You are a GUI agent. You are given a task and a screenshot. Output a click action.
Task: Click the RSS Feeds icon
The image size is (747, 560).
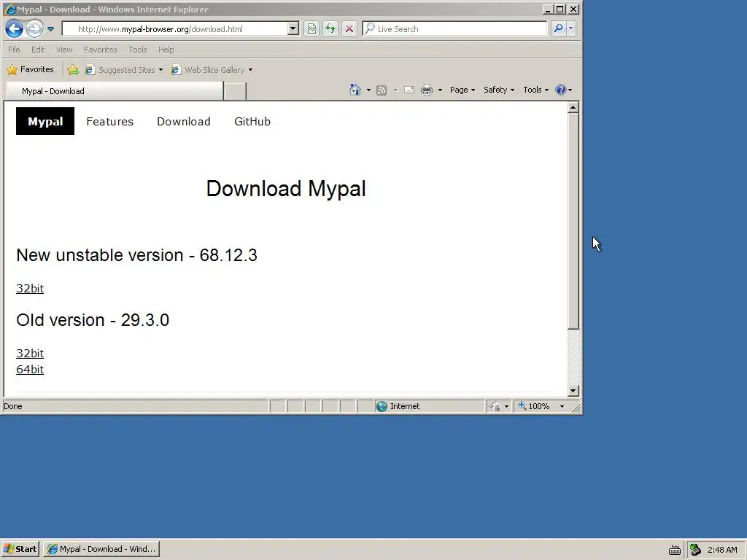tap(382, 90)
